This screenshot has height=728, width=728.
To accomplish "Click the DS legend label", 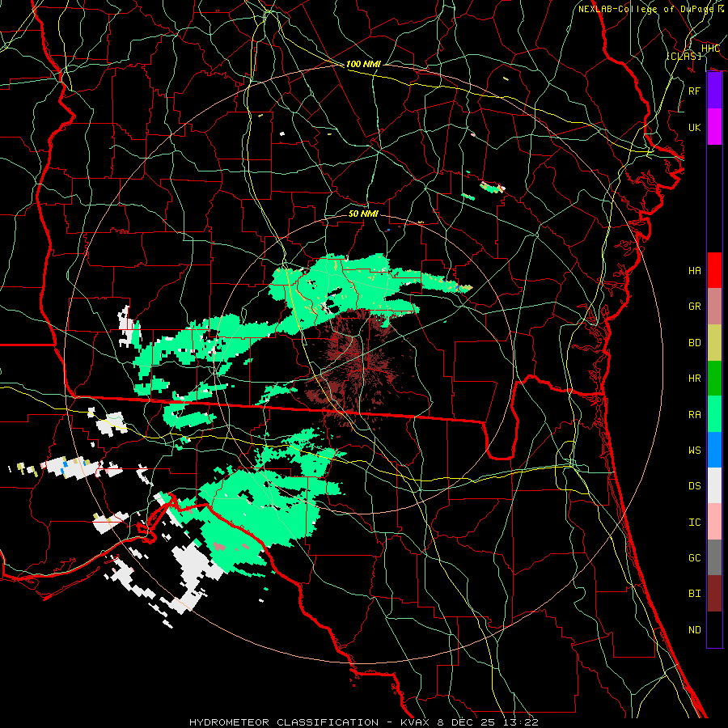I will point(694,486).
